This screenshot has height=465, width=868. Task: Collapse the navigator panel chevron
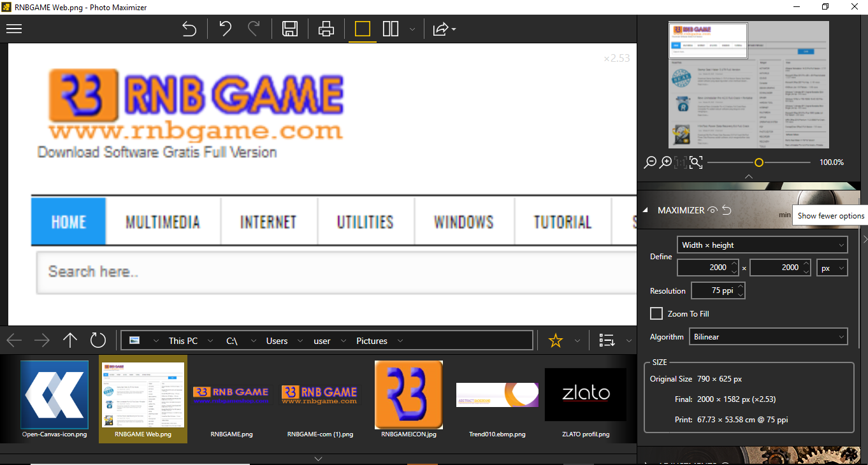coord(749,176)
